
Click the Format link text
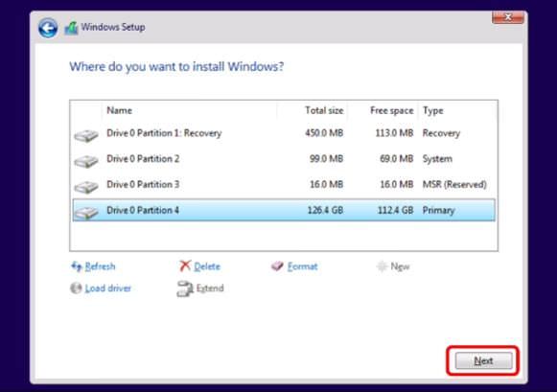302,266
